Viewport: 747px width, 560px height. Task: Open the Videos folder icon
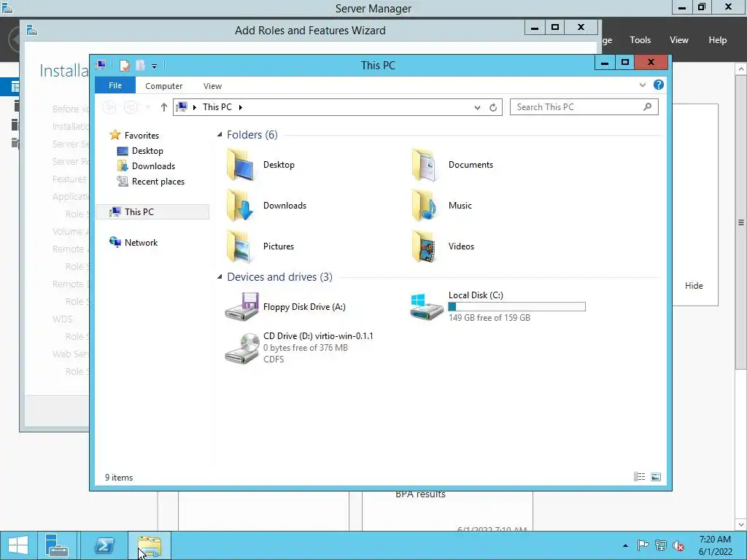coord(425,246)
